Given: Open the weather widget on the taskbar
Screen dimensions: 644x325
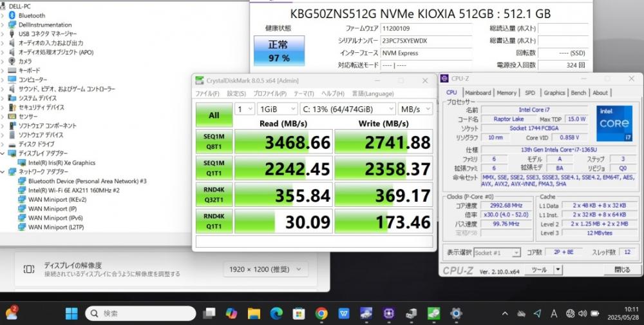Looking at the screenshot, I should click(x=12, y=313).
